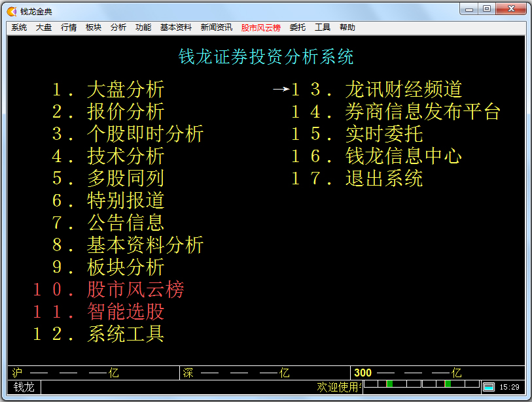Open the 行情 menu
Screen dimensions: 532x402
69,27
